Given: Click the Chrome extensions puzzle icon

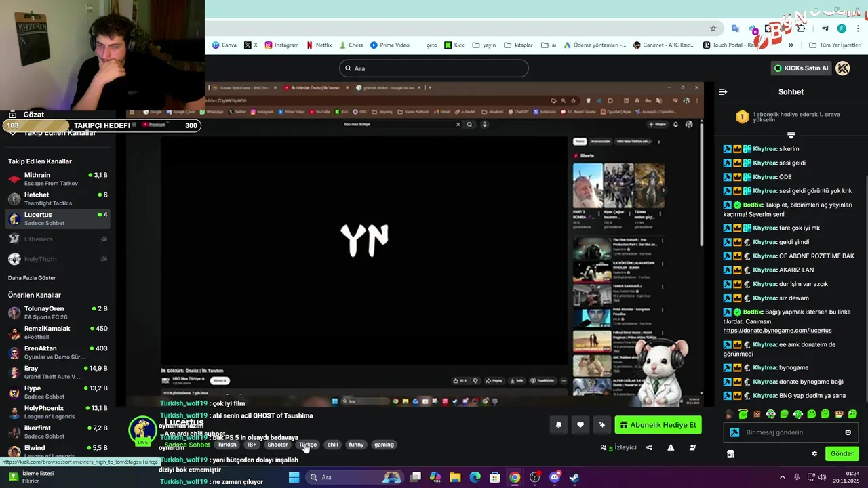Looking at the screenshot, I should click(x=802, y=28).
